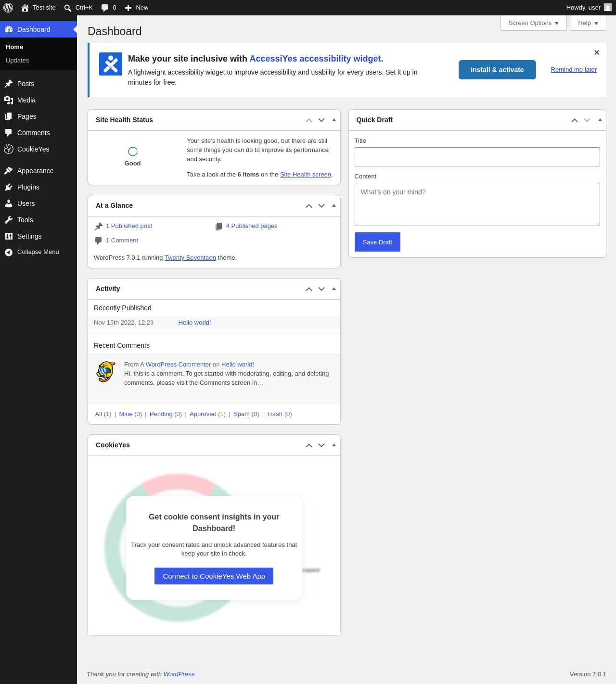Click the AccessiYes logo icon
Screen dimensions: 616x684
coord(111,64)
